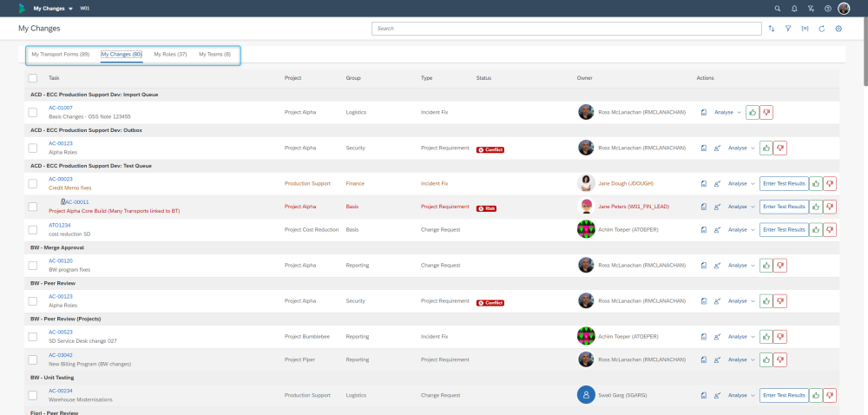The height and width of the screenshot is (415, 868).
Task: Approve AC-00023 Credit Memo fixes with thumbs up
Action: pyautogui.click(x=816, y=184)
